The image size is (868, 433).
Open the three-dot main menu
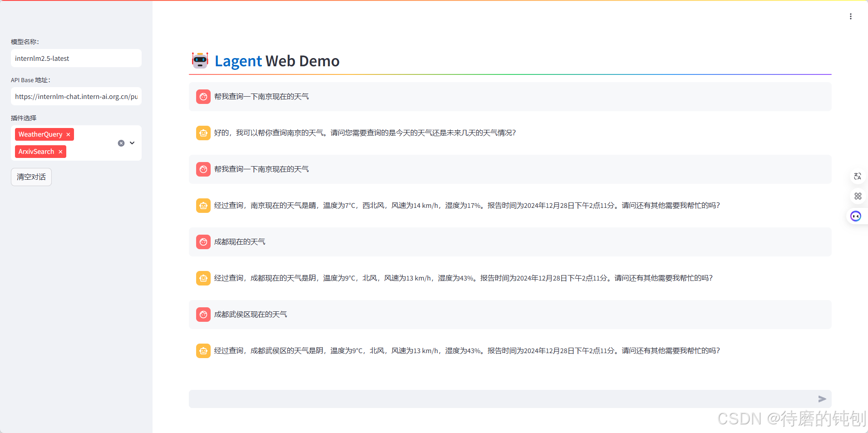tap(850, 16)
